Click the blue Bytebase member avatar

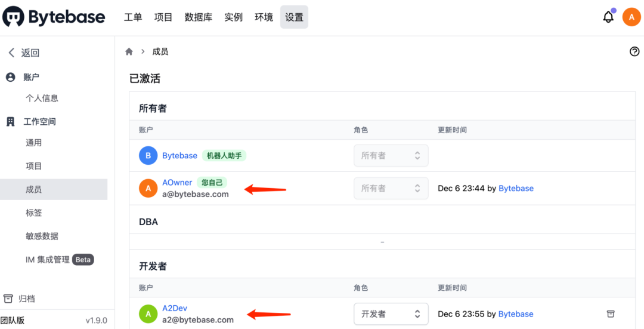(148, 155)
